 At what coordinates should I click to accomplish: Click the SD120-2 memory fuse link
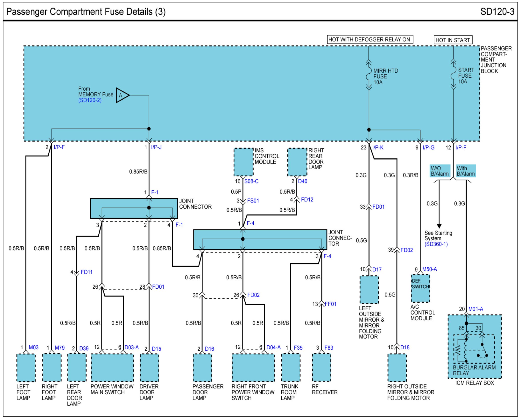pos(90,100)
